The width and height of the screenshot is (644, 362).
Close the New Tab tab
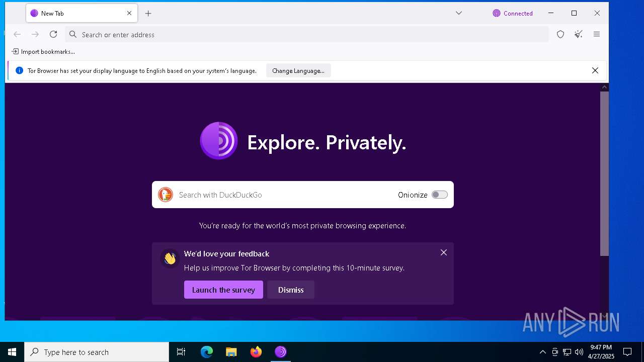point(129,14)
